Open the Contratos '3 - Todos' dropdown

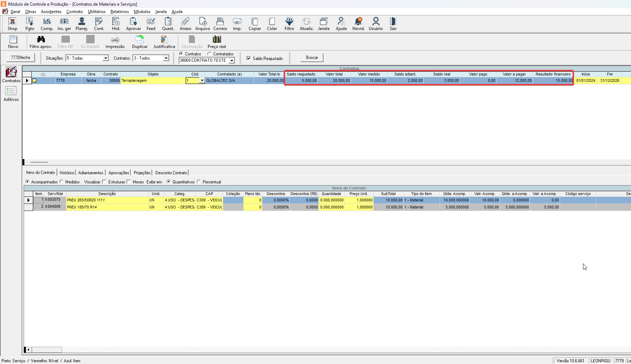tap(166, 58)
